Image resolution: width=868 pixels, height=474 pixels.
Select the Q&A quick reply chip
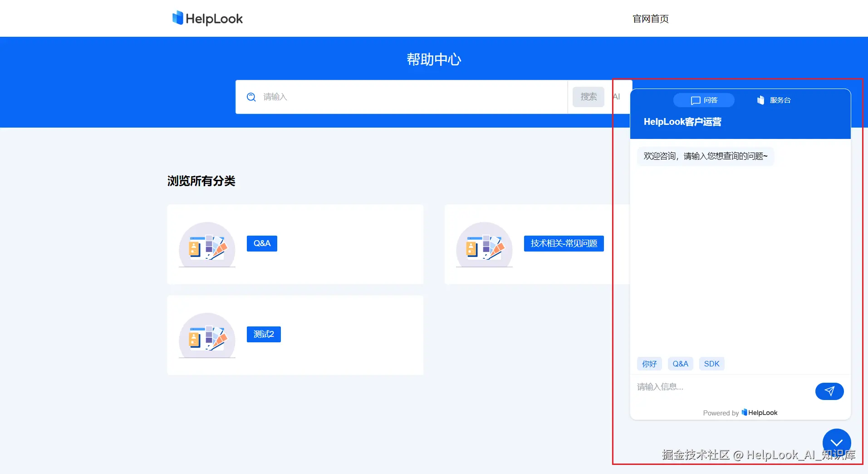point(681,364)
